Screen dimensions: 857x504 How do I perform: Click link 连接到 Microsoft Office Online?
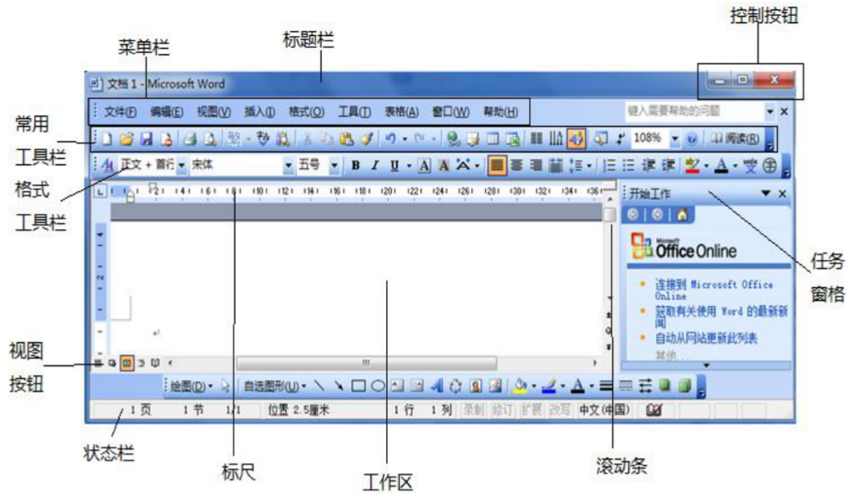[714, 290]
